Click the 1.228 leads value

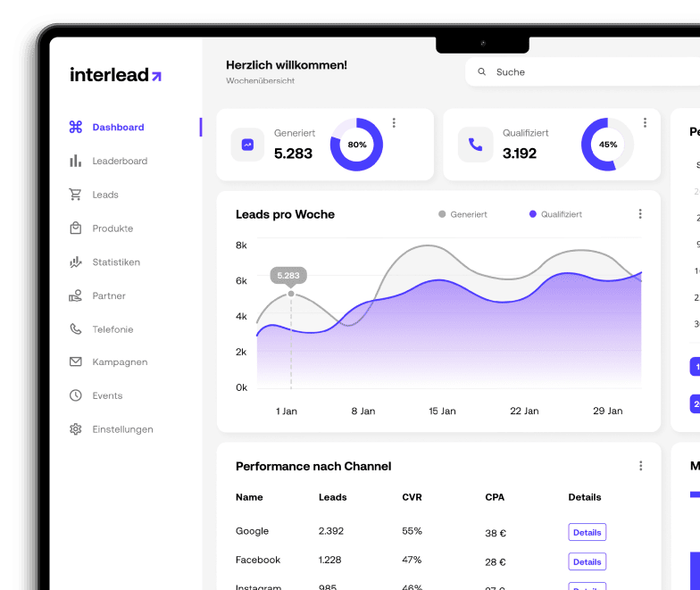[x=329, y=560]
